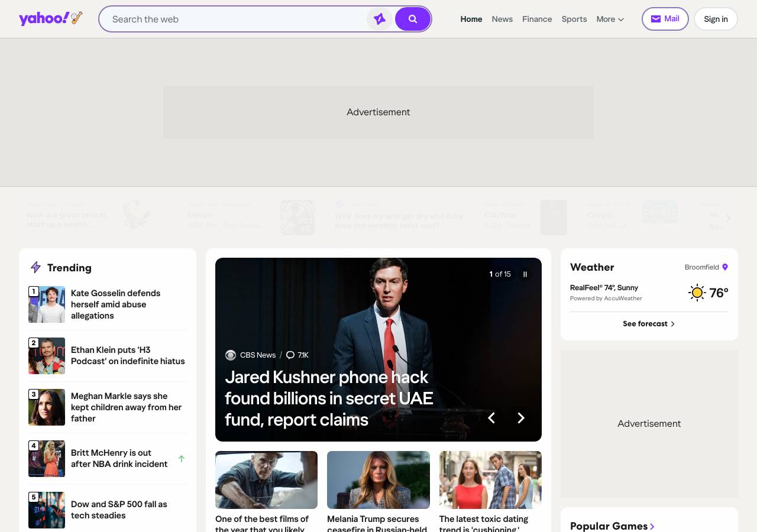This screenshot has height=532, width=757.
Task: Go to the Home tab
Action: click(x=471, y=19)
